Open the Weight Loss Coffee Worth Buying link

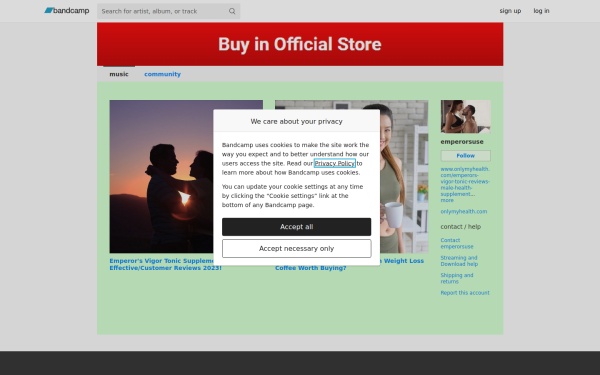click(349, 264)
